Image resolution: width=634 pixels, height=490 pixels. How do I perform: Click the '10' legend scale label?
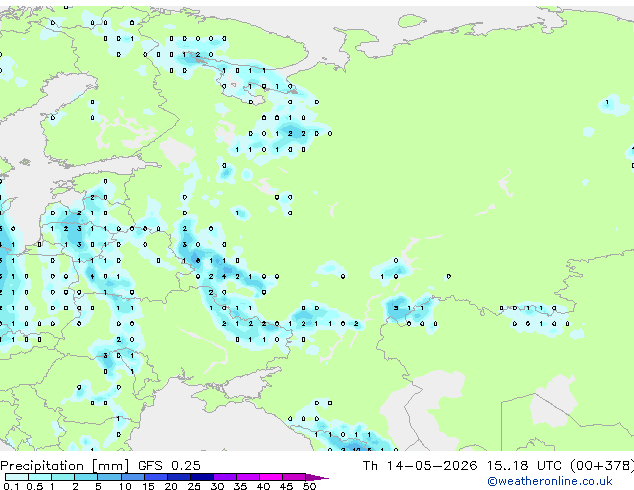125,486
